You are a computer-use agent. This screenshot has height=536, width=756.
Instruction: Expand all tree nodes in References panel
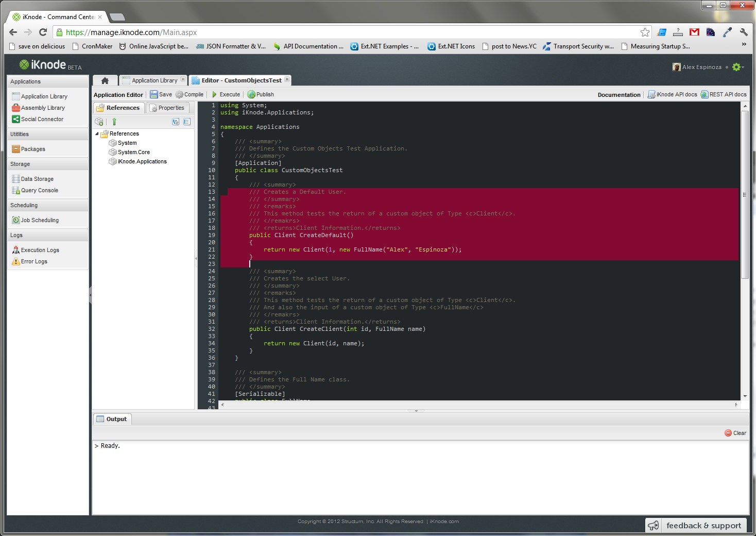coord(176,122)
